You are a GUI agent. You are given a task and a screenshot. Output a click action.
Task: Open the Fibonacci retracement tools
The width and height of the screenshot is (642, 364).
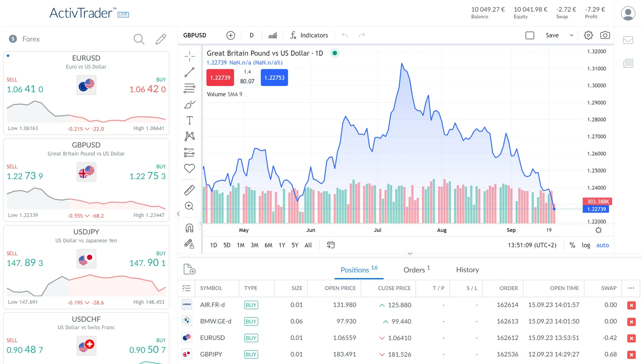[x=190, y=88]
